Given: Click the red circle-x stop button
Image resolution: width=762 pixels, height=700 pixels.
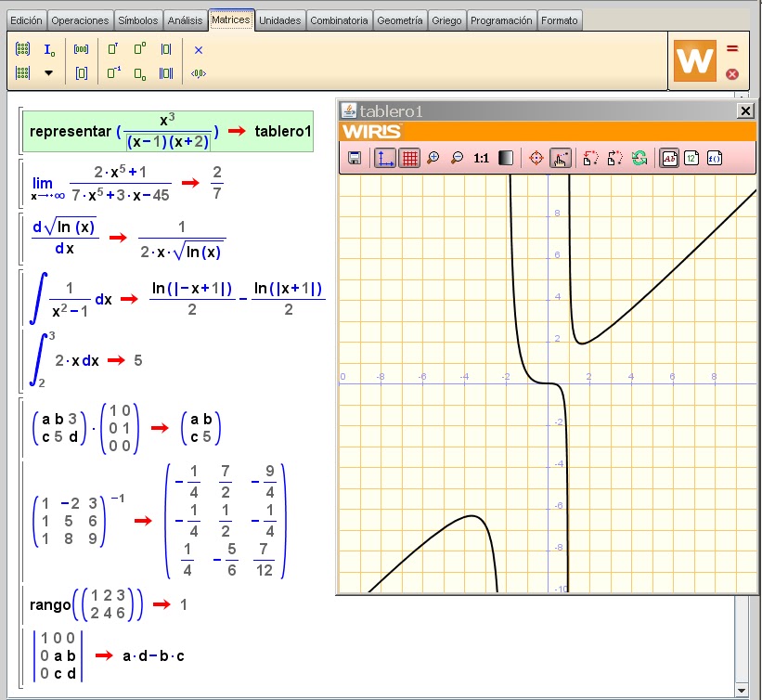Looking at the screenshot, I should point(732,74).
